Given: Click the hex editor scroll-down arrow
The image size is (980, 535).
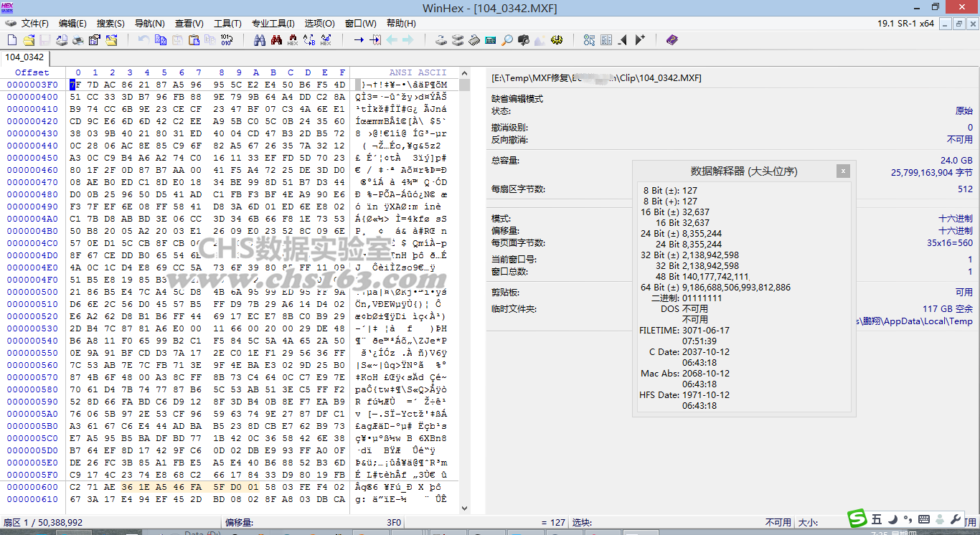Looking at the screenshot, I should (x=464, y=508).
